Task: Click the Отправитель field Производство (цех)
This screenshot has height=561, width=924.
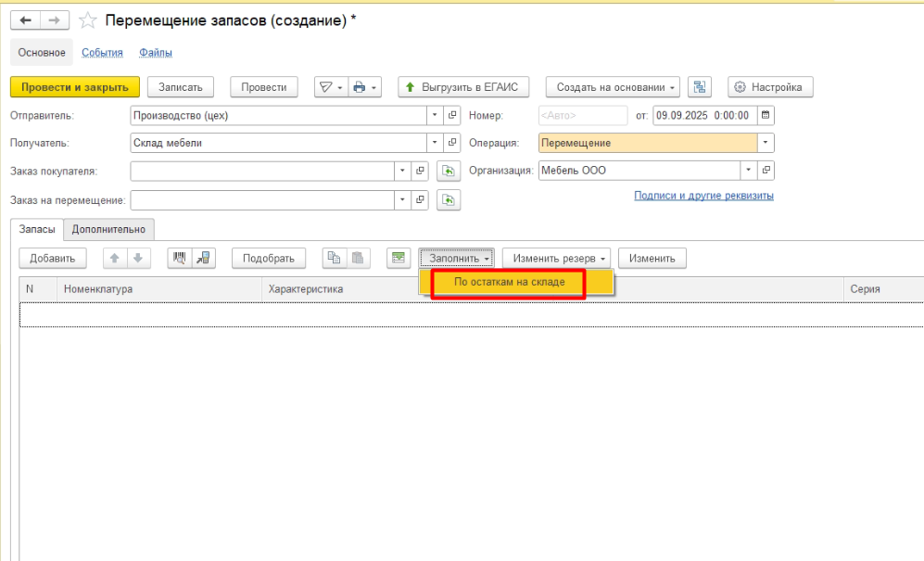Action: coord(278,116)
